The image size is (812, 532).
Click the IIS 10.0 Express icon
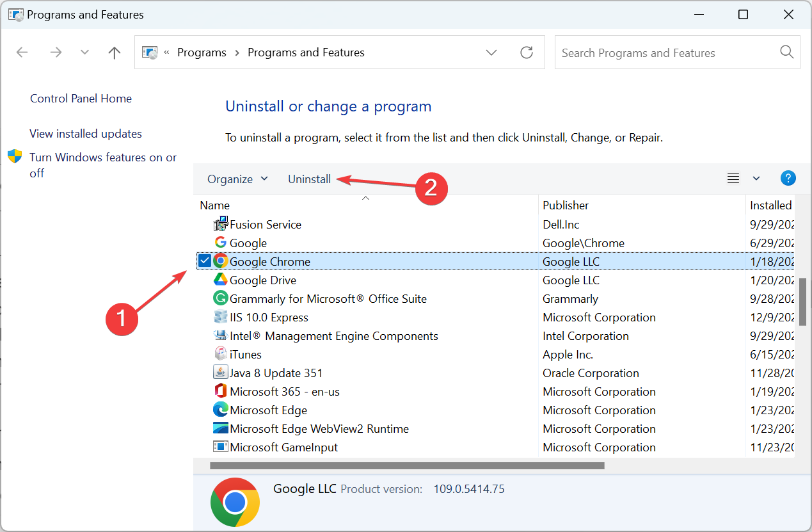(220, 317)
